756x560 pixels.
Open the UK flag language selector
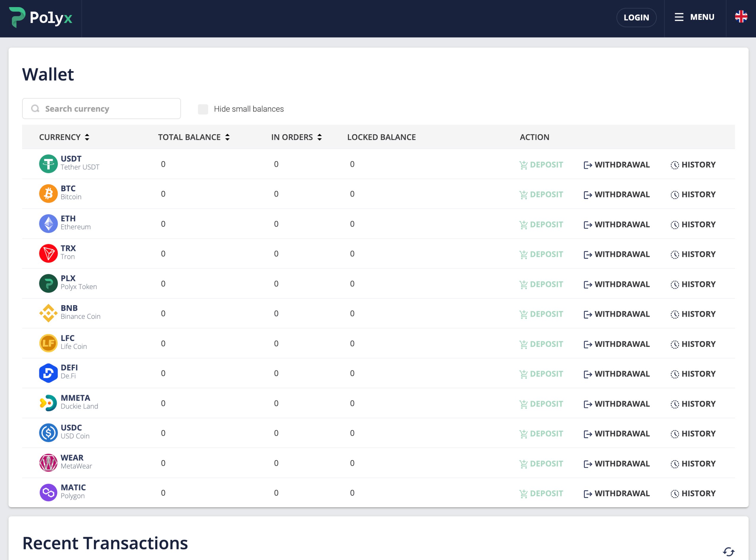(741, 17)
